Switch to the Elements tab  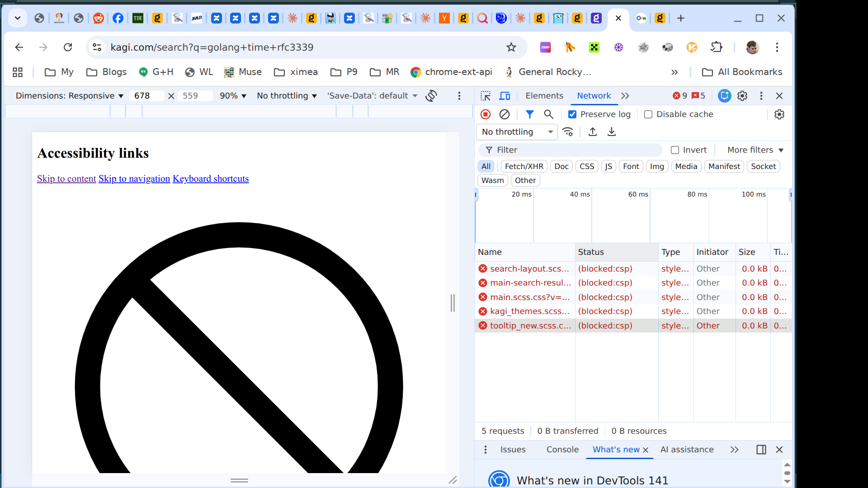pyautogui.click(x=544, y=95)
